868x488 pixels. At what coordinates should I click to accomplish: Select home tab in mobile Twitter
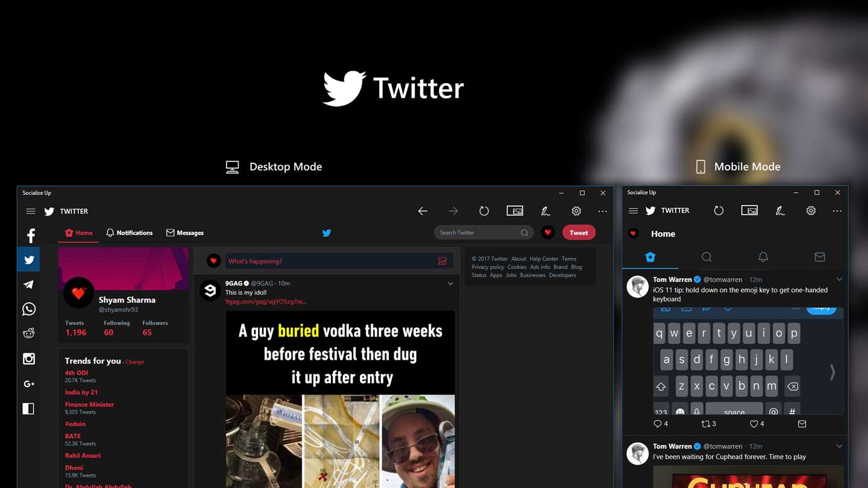coord(650,257)
